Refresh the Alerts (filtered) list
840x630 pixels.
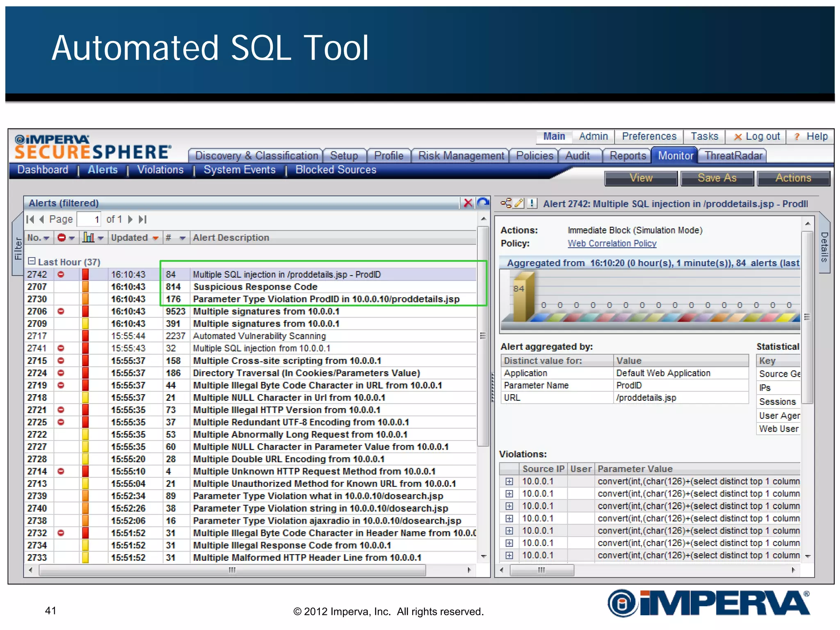coord(483,203)
